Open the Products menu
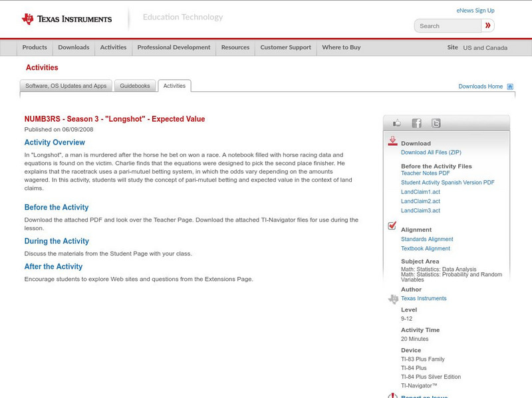The image size is (532, 398). pyautogui.click(x=35, y=47)
